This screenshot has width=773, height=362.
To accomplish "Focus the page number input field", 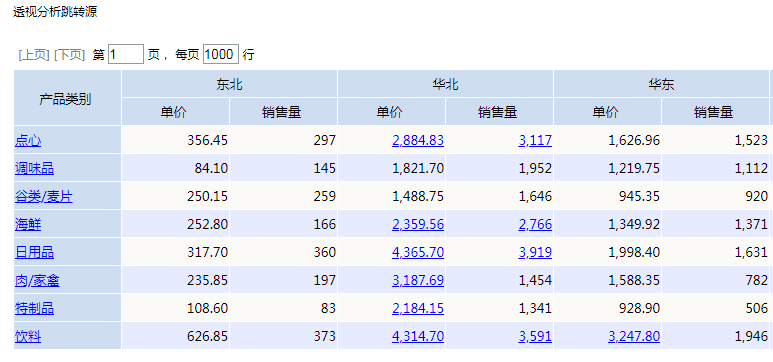I will pos(126,54).
